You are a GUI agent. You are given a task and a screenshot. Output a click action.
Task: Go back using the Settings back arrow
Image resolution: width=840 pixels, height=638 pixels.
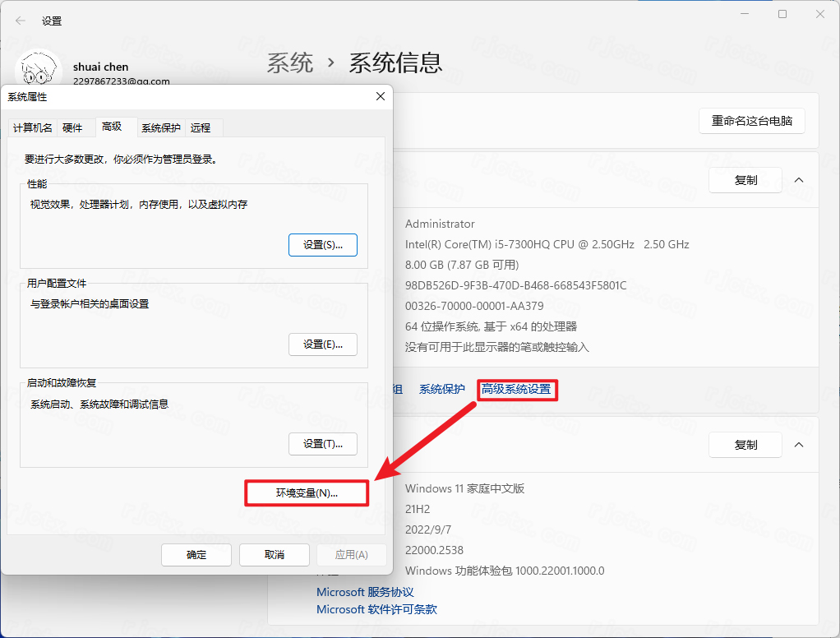click(x=21, y=21)
